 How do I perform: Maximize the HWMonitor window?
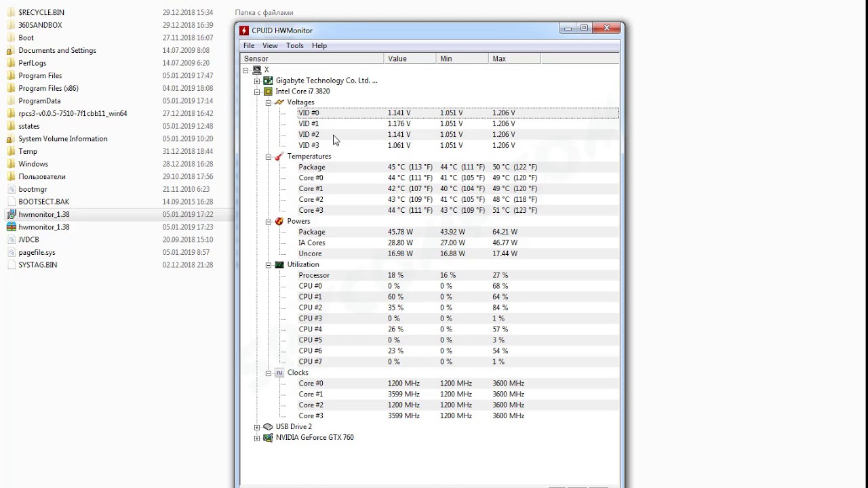coord(585,28)
